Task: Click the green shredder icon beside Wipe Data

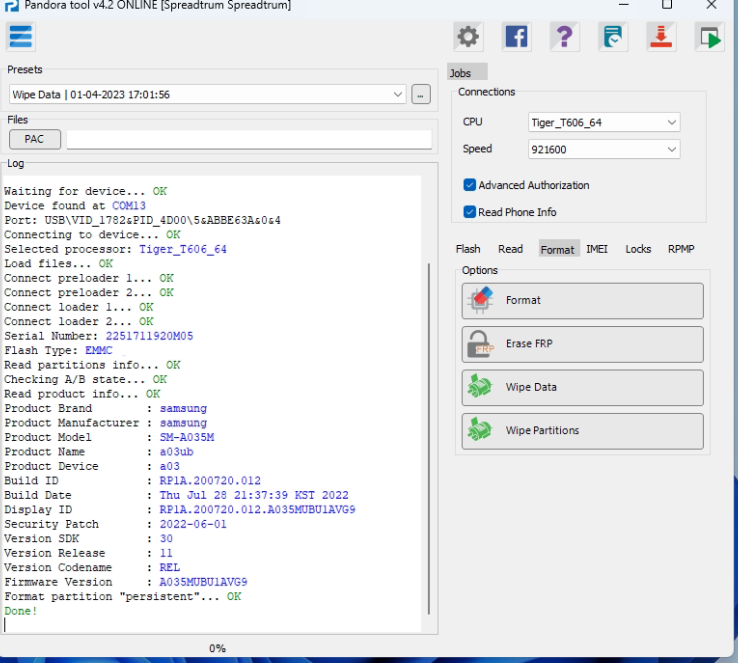Action: tap(480, 387)
